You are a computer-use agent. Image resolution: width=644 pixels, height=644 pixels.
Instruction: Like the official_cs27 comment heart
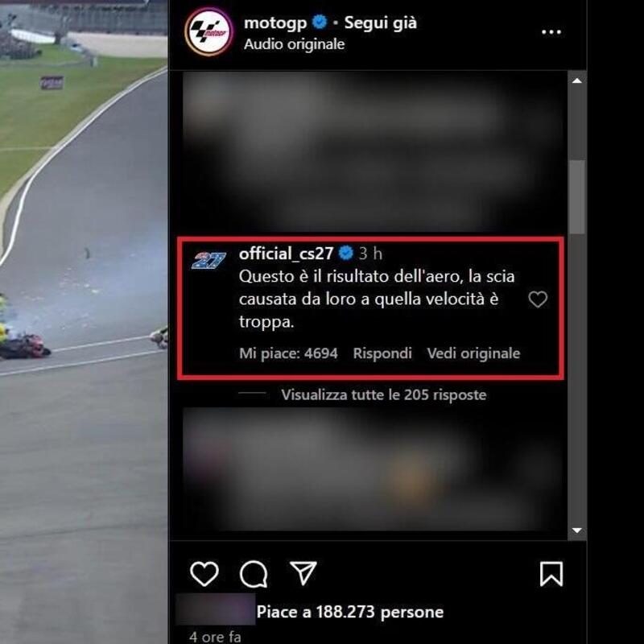[x=538, y=299]
